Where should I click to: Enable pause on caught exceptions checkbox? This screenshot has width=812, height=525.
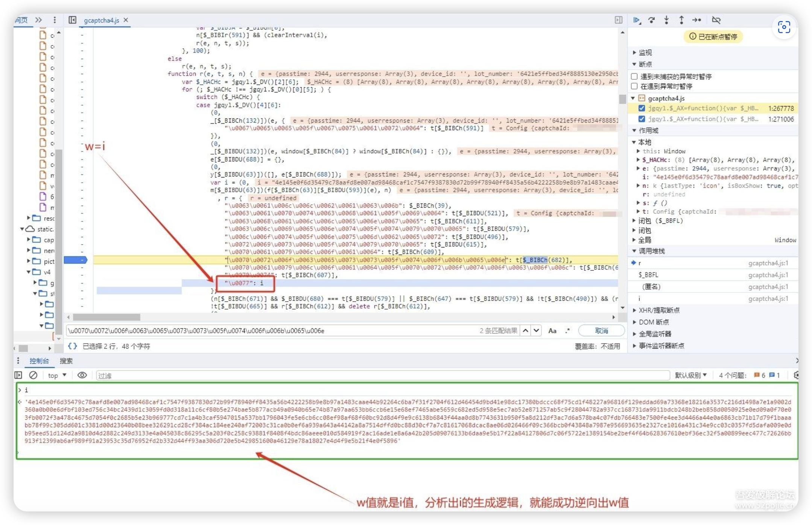click(x=634, y=86)
